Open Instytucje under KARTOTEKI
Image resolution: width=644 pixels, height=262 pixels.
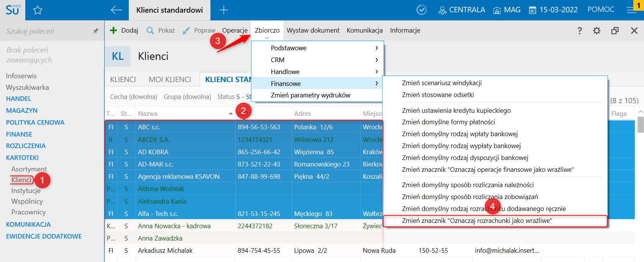26,191
